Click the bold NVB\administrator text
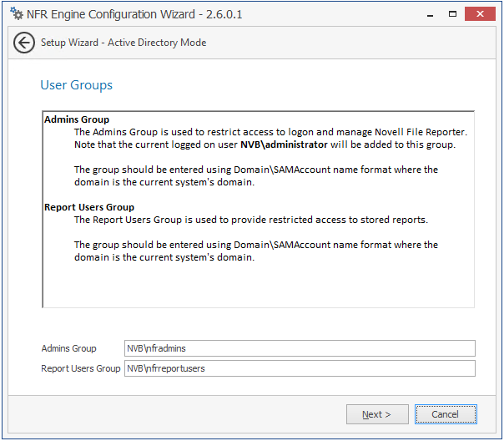 coord(284,144)
